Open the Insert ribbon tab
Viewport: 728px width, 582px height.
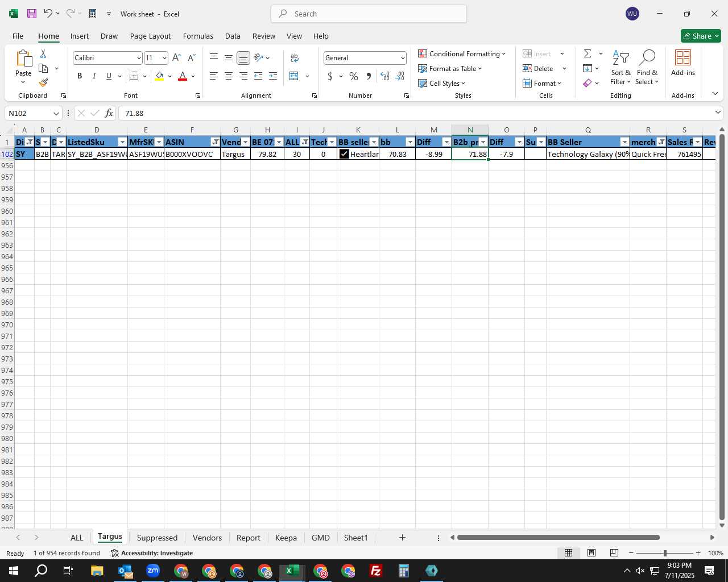point(80,36)
